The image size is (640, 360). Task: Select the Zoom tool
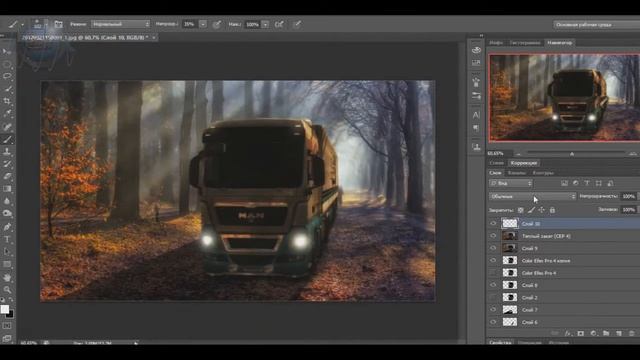coord(7,290)
